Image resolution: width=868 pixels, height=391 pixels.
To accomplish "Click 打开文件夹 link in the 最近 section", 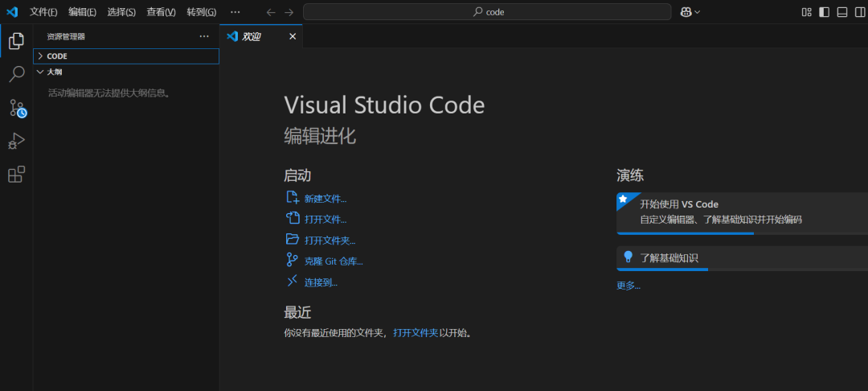I will [416, 333].
